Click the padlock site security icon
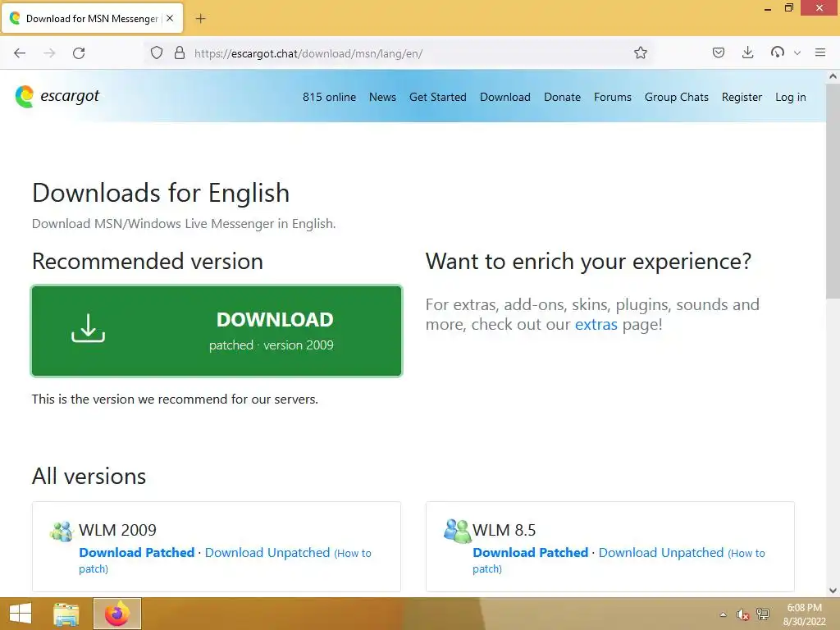 tap(180, 52)
